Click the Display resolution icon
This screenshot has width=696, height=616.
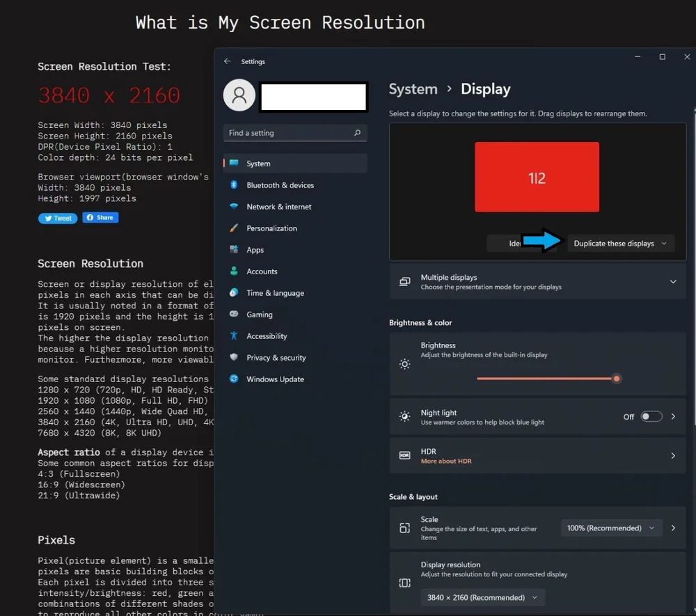point(405,583)
